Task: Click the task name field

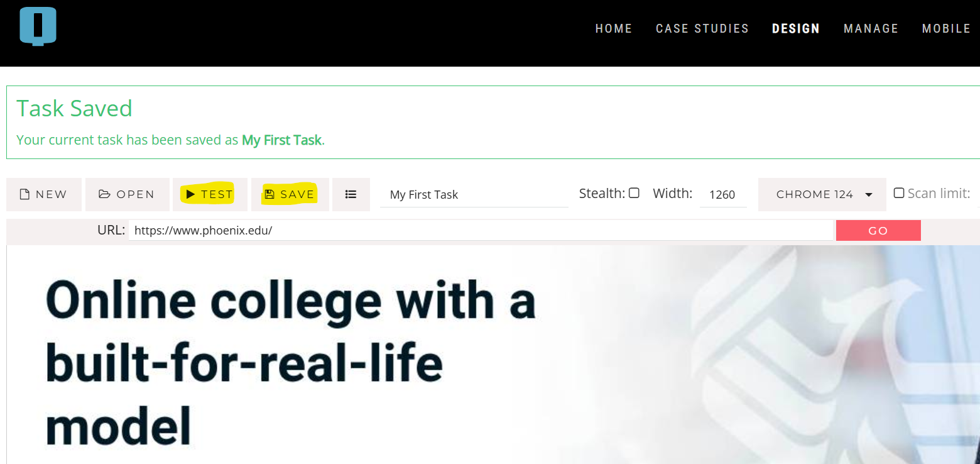Action: point(474,195)
